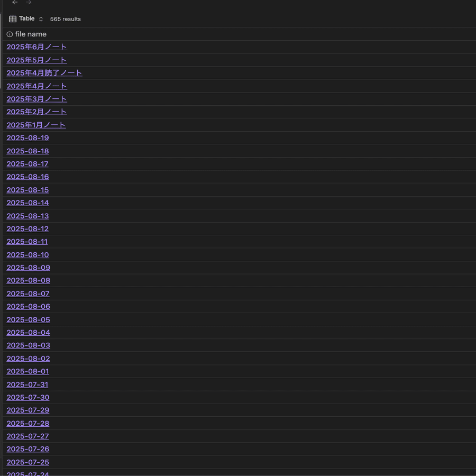Open daily note 2025-07-31
Image resolution: width=476 pixels, height=476 pixels.
click(x=28, y=385)
